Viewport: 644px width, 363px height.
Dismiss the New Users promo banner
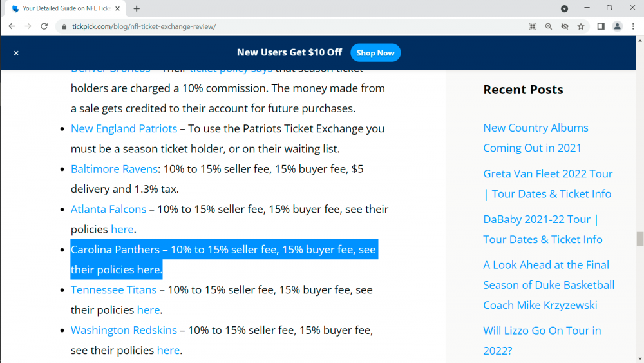tap(16, 53)
